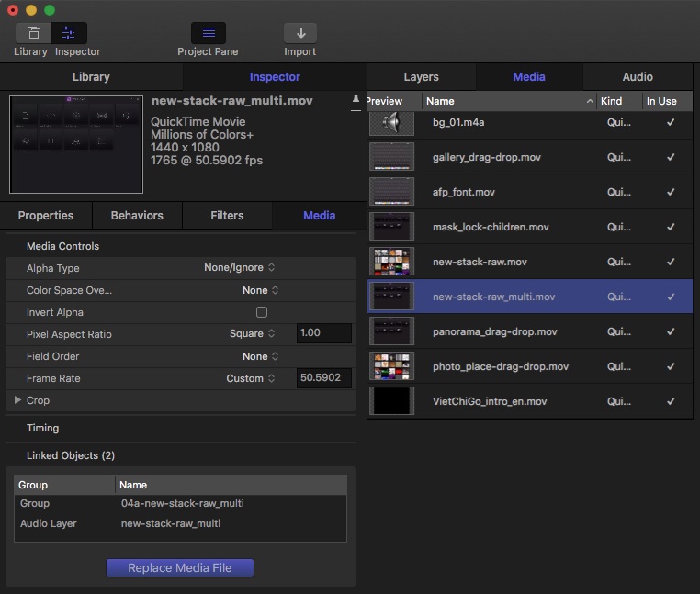Click the Replace Media File button
Viewport: 700px width, 594px height.
pos(179,567)
